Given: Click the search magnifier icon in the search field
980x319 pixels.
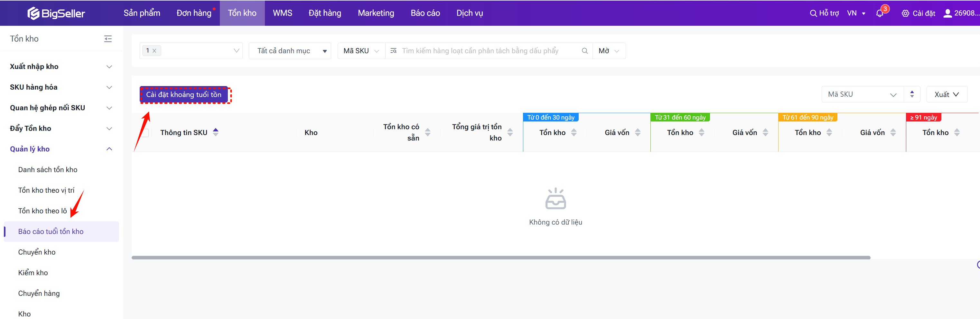Looking at the screenshot, I should tap(584, 51).
